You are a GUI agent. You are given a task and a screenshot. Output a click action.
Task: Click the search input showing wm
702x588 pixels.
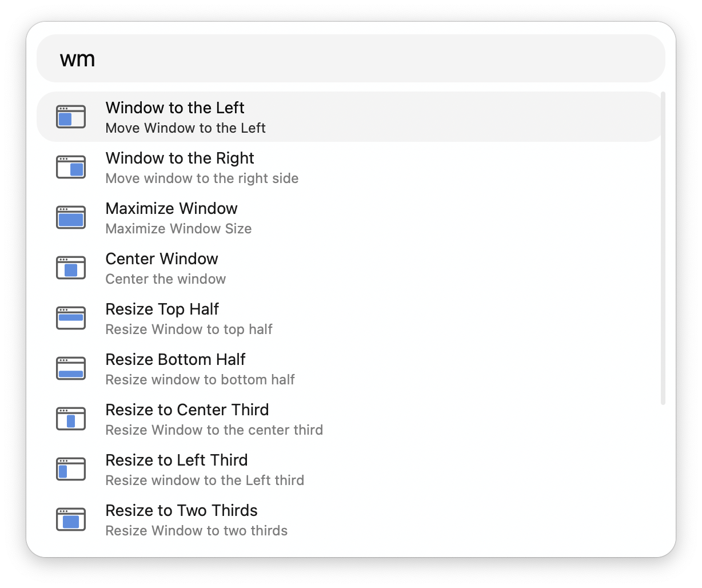[350, 58]
